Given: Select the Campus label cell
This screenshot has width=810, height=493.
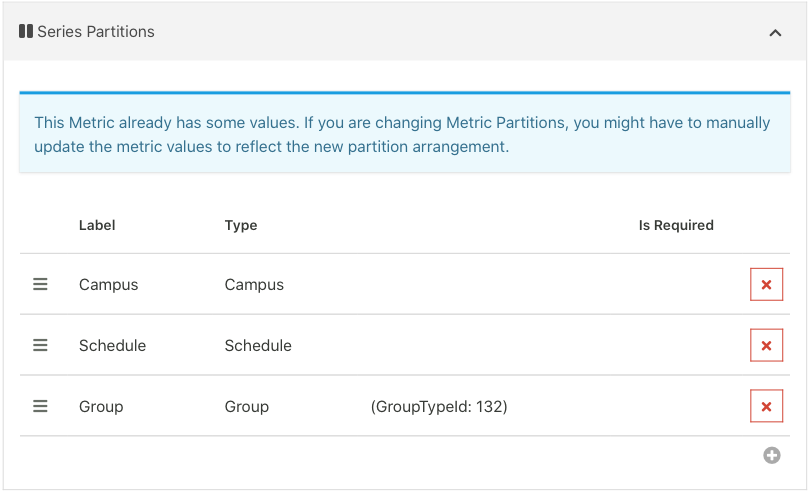Looking at the screenshot, I should pos(108,285).
